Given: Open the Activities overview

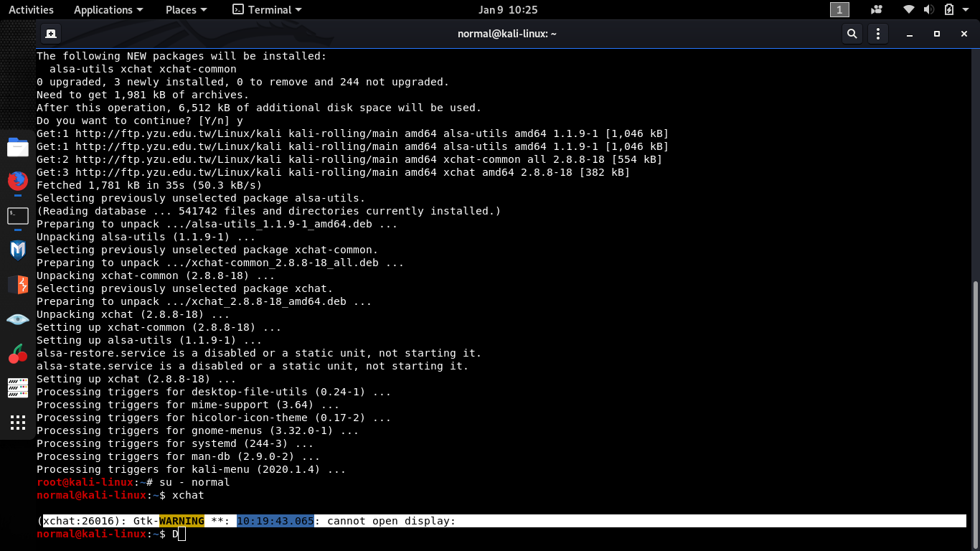Looking at the screenshot, I should (x=31, y=10).
